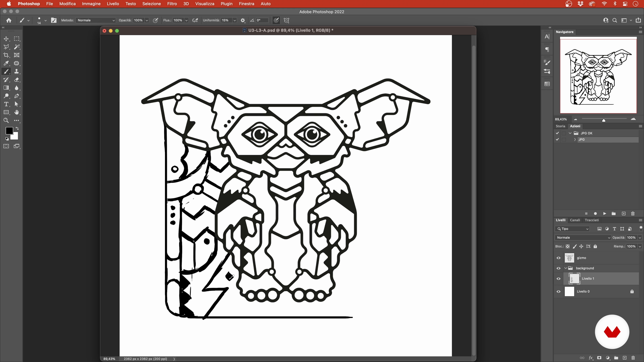Select the Dodge tool
Screen dimensions: 644x362
click(x=6, y=96)
